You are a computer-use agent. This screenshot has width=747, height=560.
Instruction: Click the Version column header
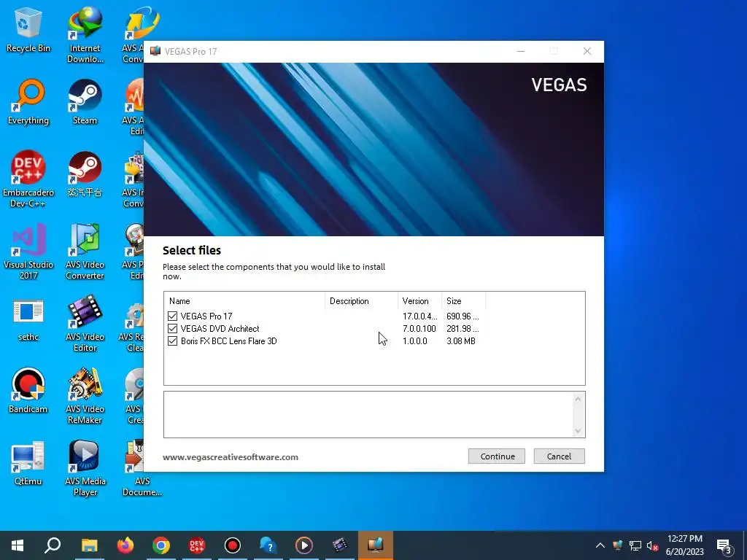point(419,301)
